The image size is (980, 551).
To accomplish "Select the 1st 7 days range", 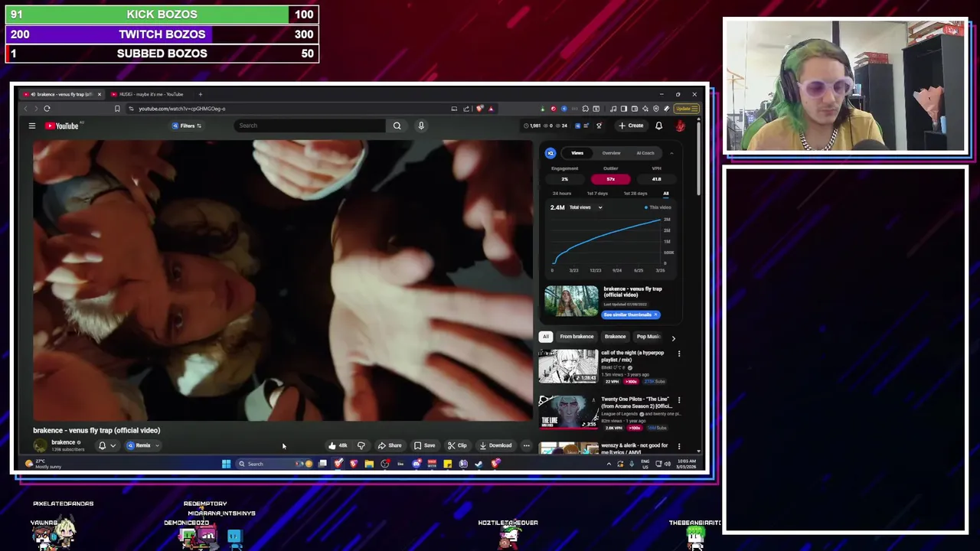I will coord(597,194).
